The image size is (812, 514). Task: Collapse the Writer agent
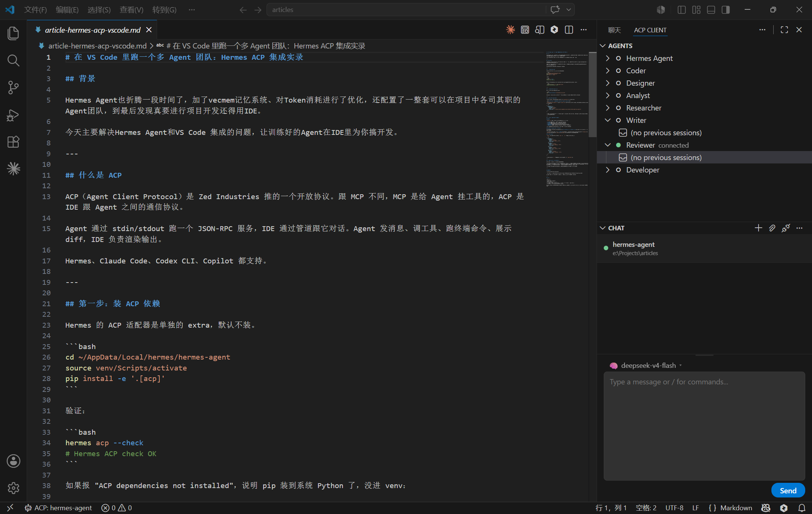608,120
